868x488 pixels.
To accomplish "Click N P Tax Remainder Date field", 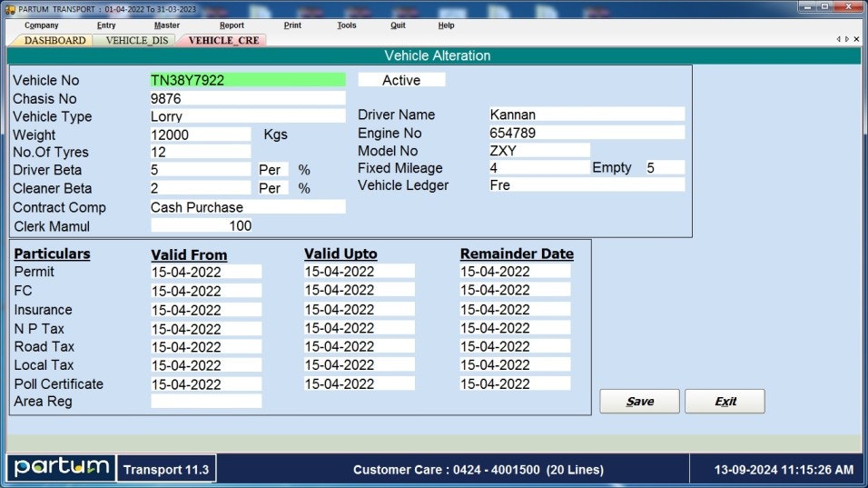I will point(515,328).
